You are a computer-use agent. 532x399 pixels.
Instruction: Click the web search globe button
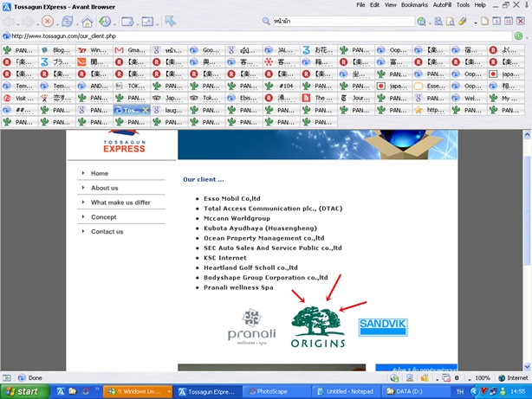pyautogui.click(x=421, y=22)
